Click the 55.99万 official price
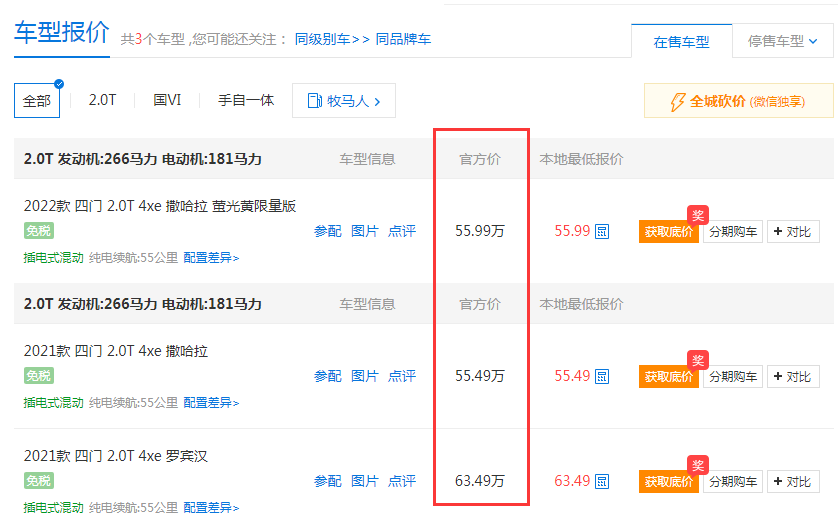 tap(479, 231)
